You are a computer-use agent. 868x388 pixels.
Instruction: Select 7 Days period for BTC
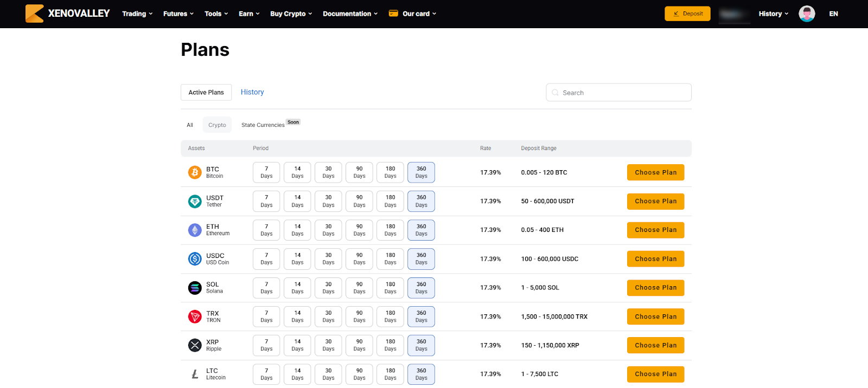[266, 172]
